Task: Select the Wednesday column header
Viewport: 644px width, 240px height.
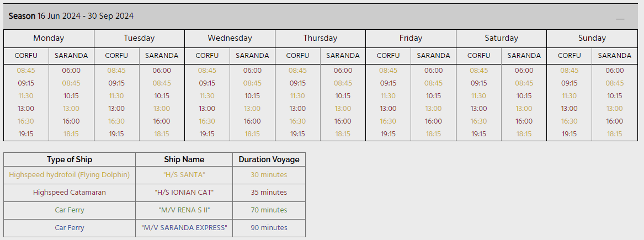Action: point(230,38)
